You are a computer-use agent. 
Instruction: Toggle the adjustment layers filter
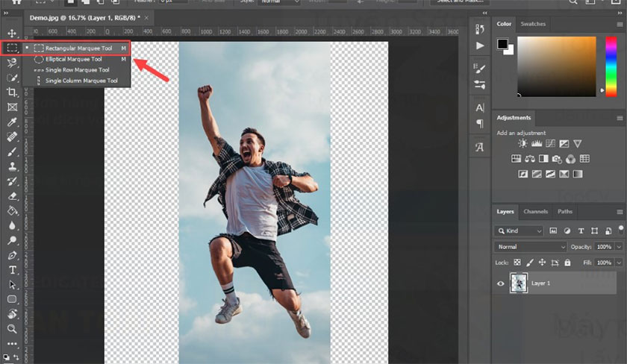point(567,230)
